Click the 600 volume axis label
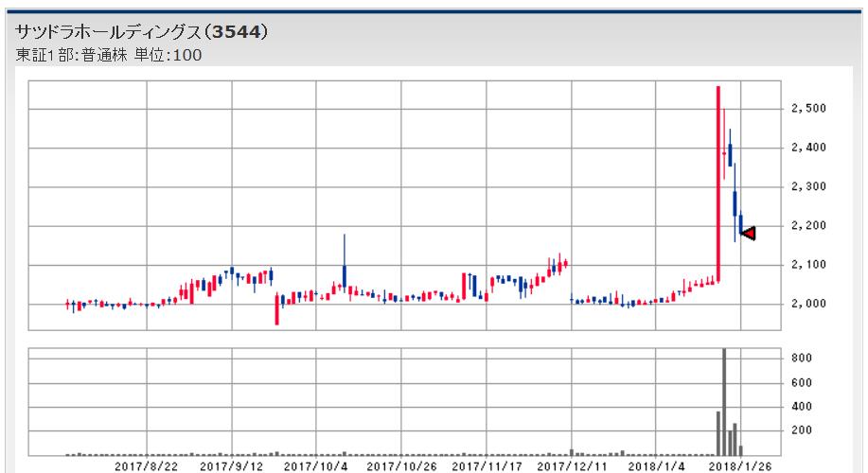Image resolution: width=868 pixels, height=473 pixels. pyautogui.click(x=802, y=383)
